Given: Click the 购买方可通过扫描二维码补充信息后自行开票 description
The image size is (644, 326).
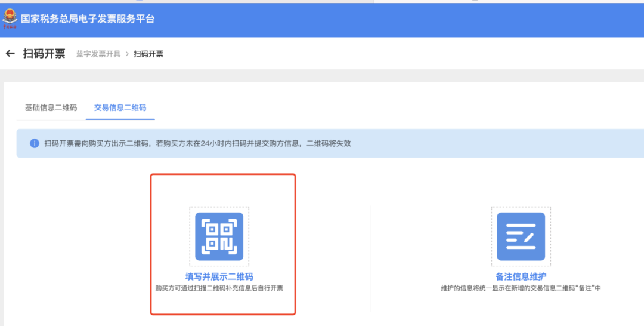Looking at the screenshot, I should click(219, 288).
